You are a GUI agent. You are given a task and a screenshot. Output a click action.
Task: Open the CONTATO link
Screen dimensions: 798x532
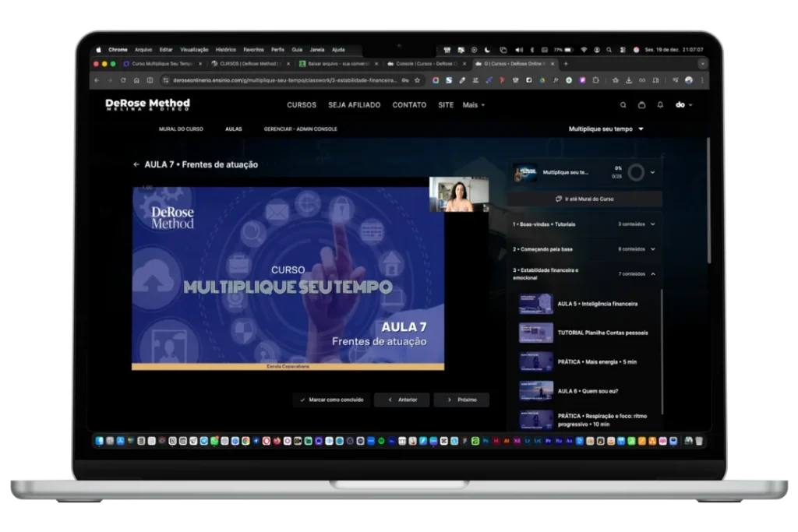tap(409, 105)
